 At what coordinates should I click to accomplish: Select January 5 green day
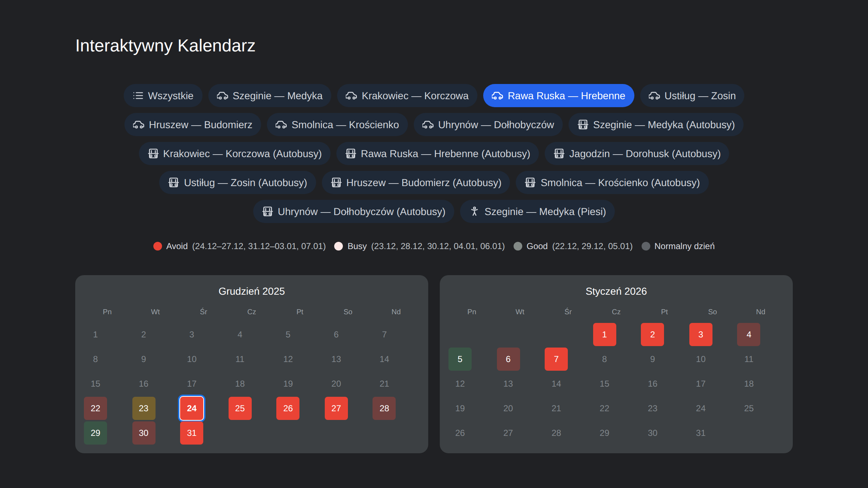[x=460, y=359]
